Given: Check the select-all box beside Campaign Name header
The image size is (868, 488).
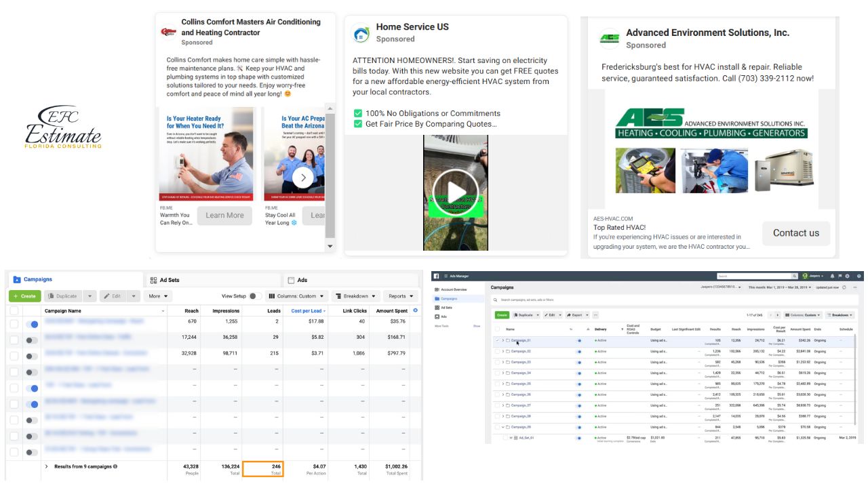Looking at the screenshot, I should [x=14, y=310].
